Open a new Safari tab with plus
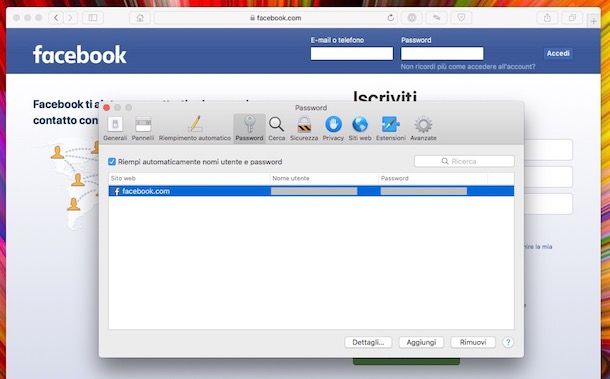 click(x=593, y=21)
